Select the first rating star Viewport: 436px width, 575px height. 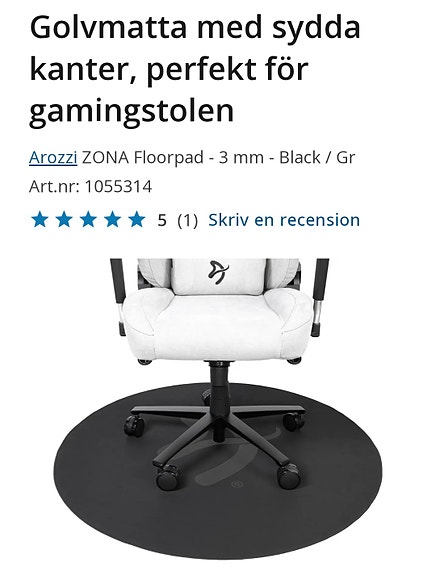pos(40,220)
